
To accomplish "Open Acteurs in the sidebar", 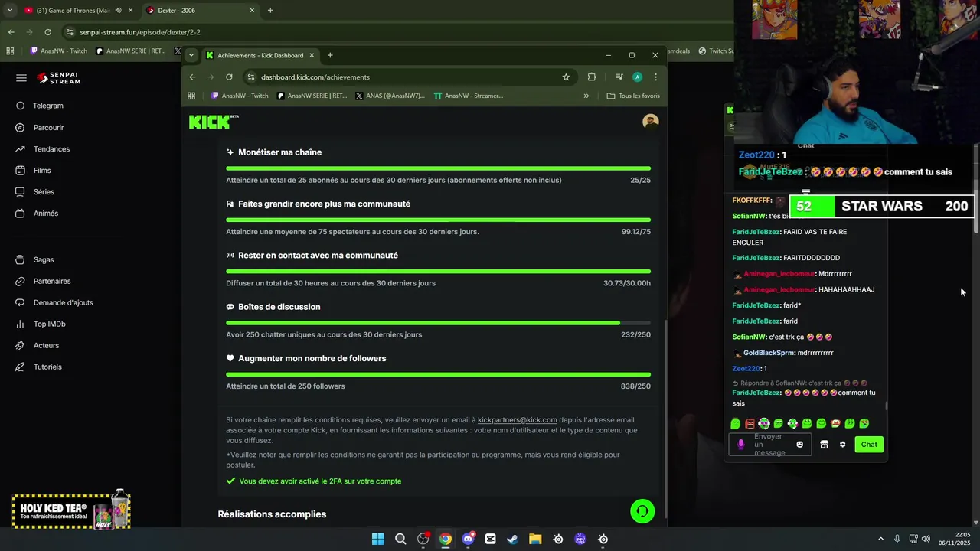I will [x=46, y=345].
